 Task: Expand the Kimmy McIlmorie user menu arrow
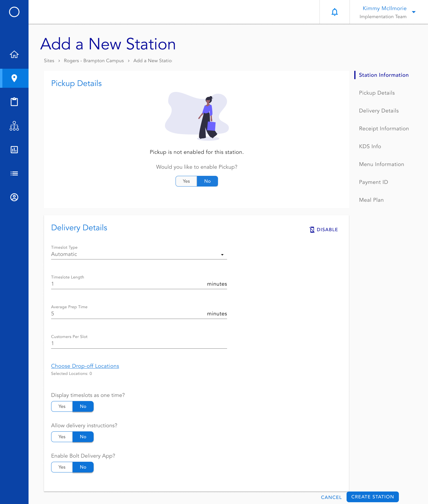coord(414,12)
